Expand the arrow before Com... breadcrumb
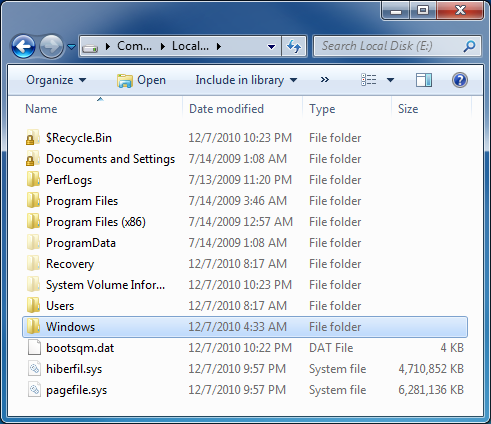 (108, 46)
